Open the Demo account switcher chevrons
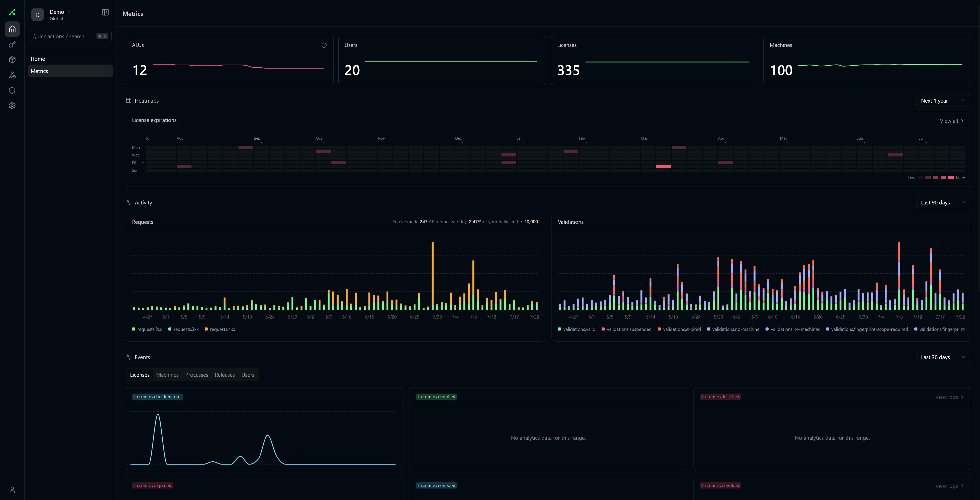The width and height of the screenshot is (980, 500). [70, 12]
